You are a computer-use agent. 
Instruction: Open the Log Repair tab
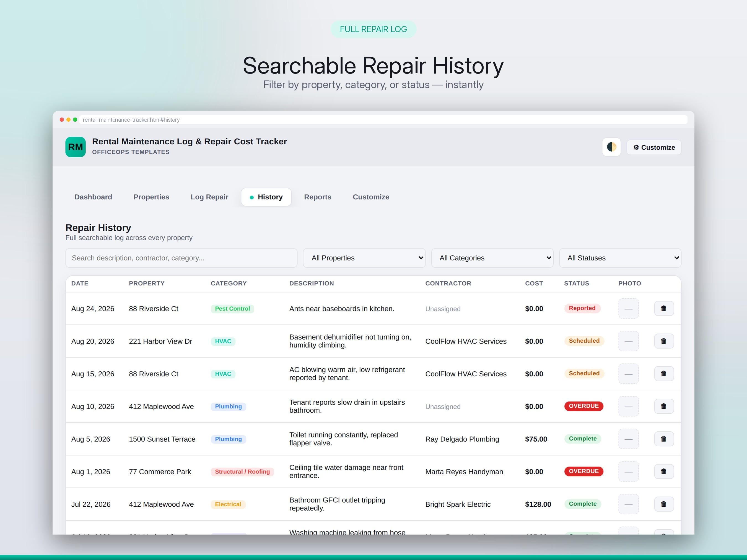tap(209, 197)
